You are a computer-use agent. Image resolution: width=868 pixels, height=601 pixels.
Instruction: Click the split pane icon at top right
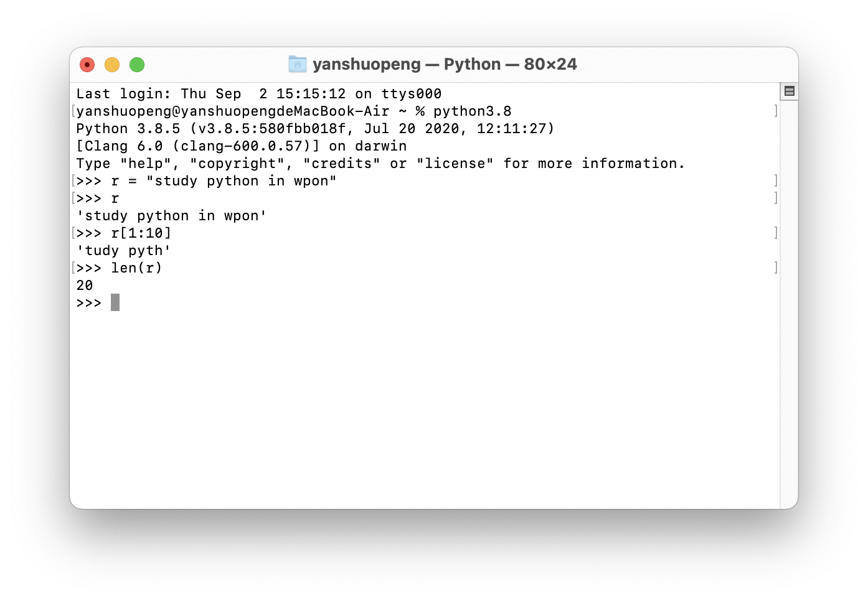790,91
